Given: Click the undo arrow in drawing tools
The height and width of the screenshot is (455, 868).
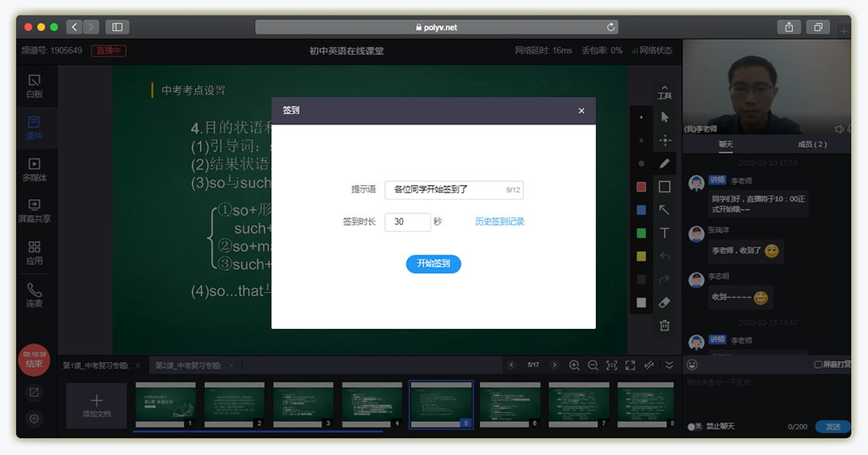Looking at the screenshot, I should (665, 256).
